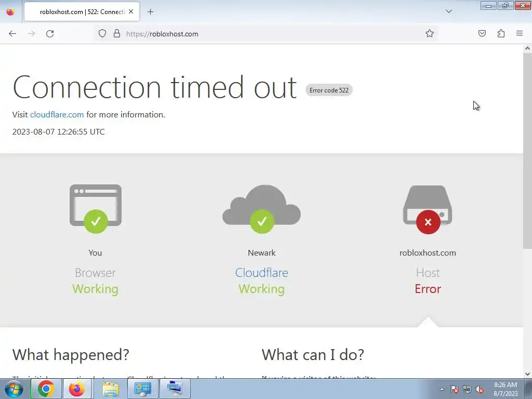This screenshot has height=399, width=532.
Task: Click the browser window status icon
Action: [96, 209]
